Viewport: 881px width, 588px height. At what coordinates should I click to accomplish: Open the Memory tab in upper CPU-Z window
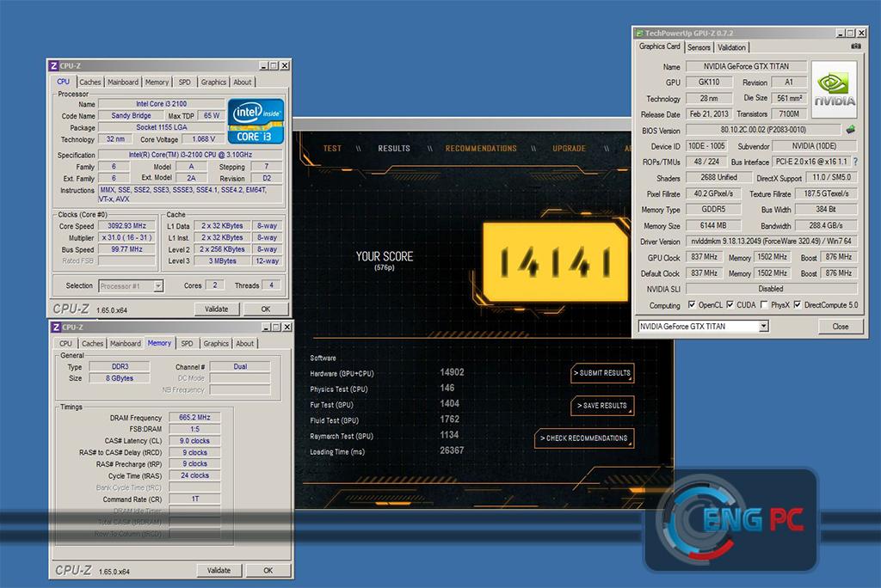[157, 82]
